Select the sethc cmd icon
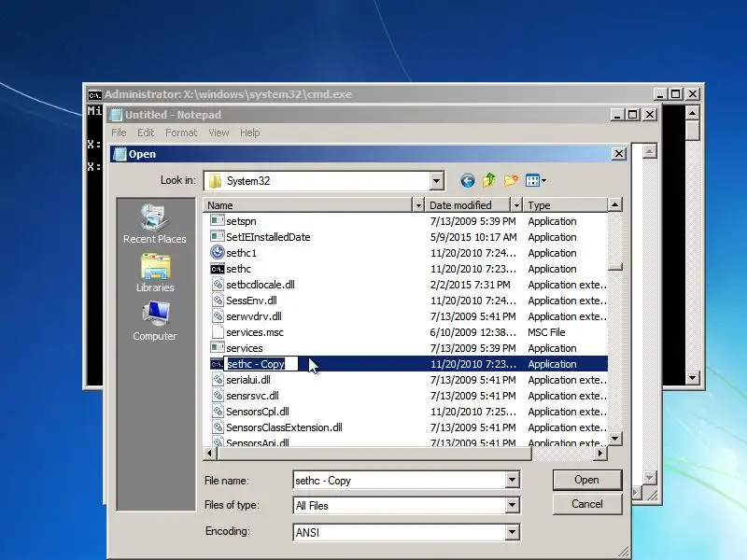The width and height of the screenshot is (747, 560). [218, 269]
